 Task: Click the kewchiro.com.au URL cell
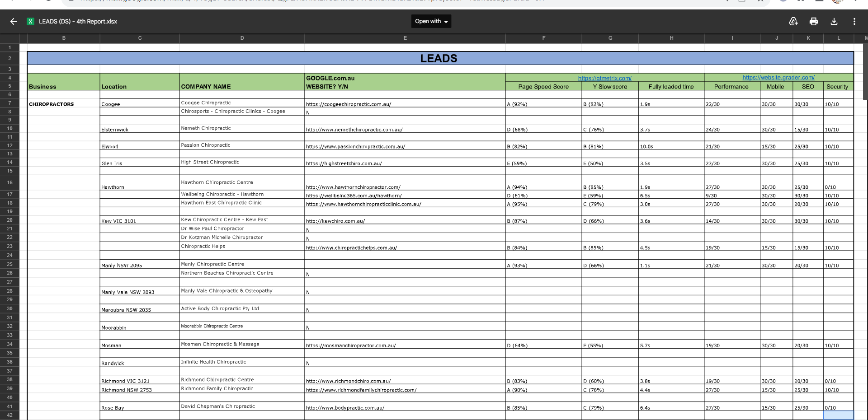[405, 220]
